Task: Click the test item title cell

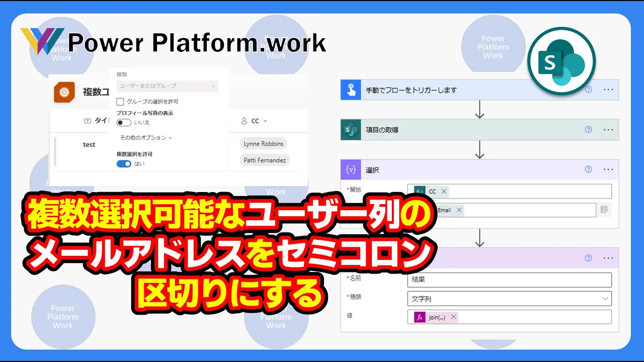Action: (x=89, y=145)
